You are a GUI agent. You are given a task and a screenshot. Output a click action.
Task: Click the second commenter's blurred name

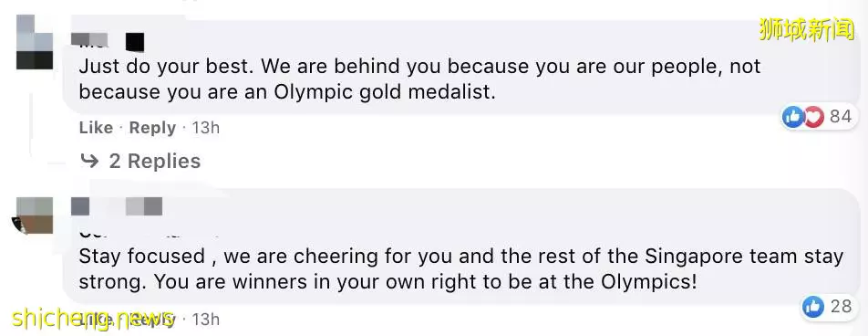(117, 207)
